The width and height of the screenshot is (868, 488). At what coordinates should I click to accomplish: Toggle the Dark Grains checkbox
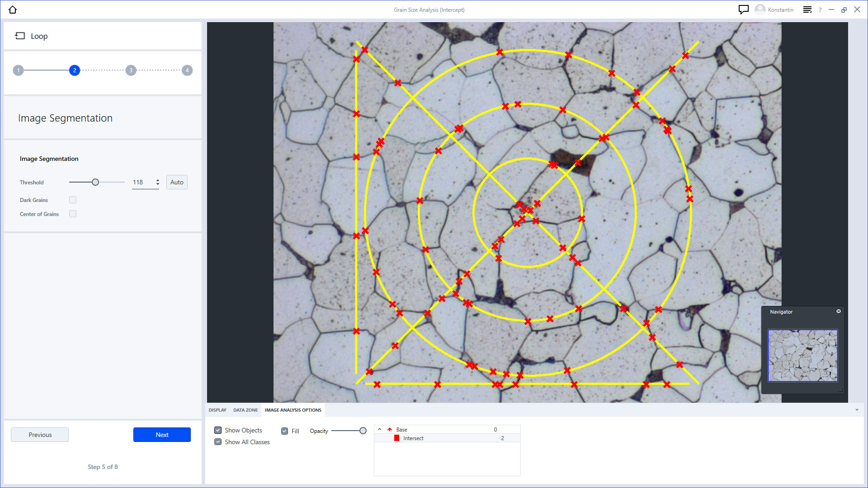tap(73, 200)
